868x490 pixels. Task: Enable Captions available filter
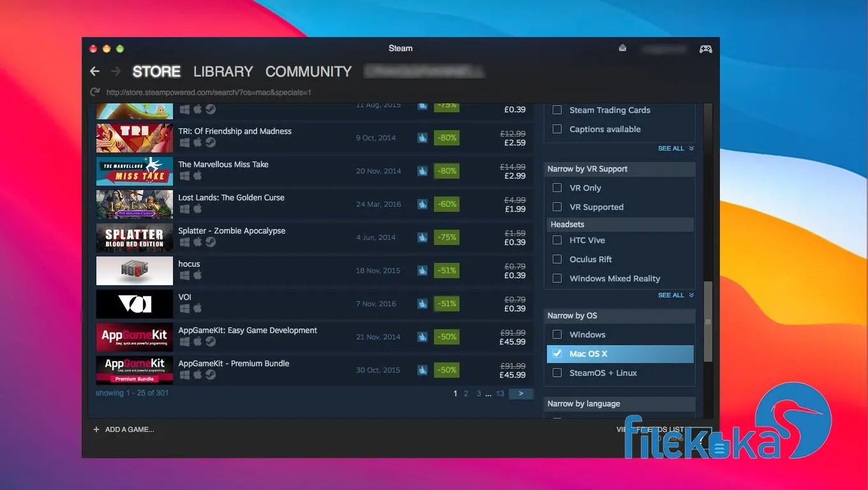(x=557, y=129)
